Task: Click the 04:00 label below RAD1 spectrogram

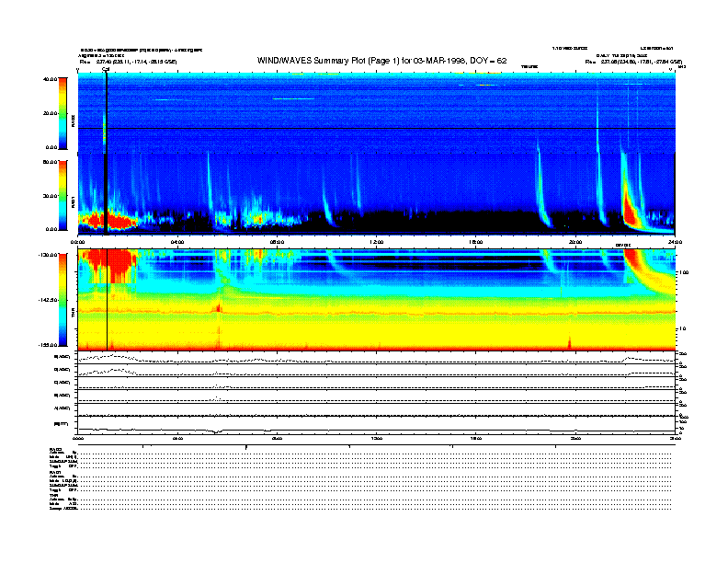Action: (177, 242)
